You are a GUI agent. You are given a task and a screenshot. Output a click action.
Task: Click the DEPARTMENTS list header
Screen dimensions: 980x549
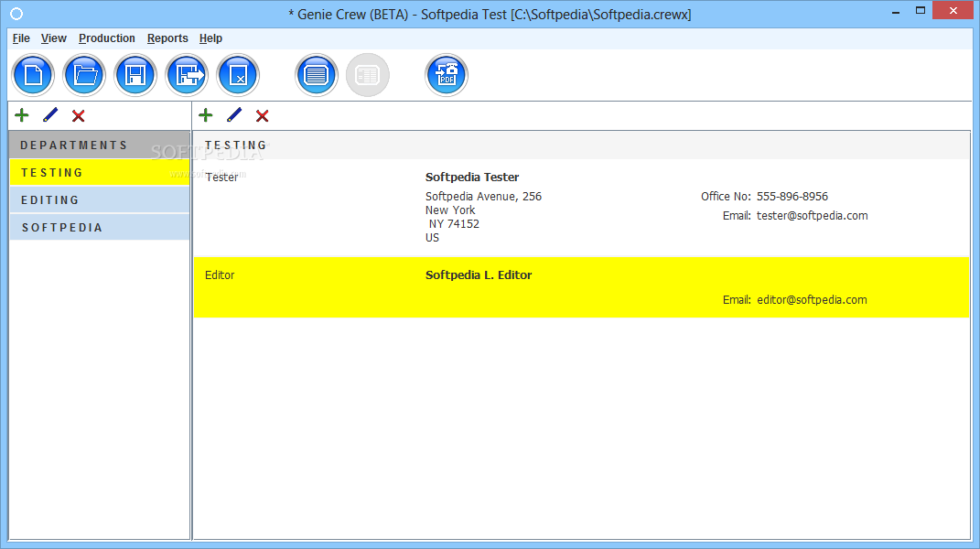100,145
